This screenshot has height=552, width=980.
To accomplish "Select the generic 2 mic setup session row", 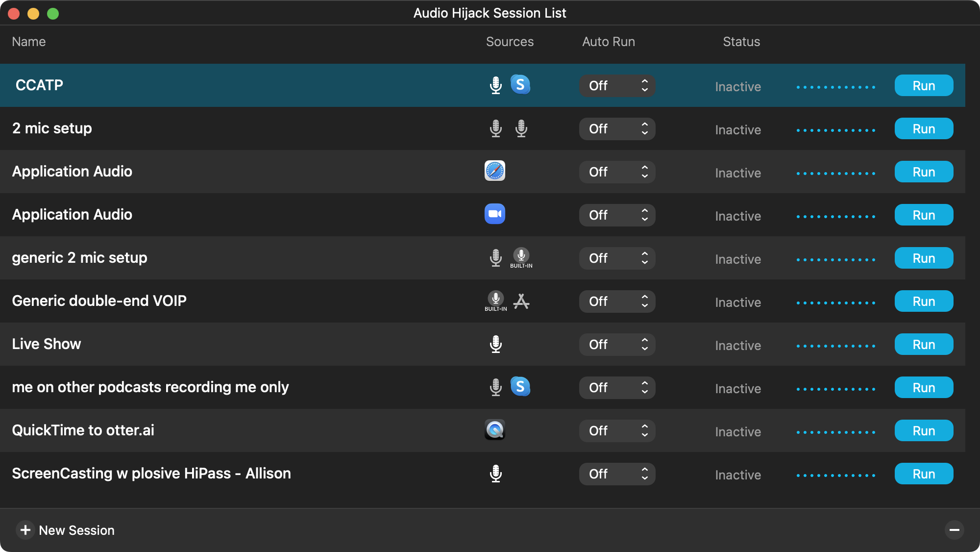I will pyautogui.click(x=245, y=258).
